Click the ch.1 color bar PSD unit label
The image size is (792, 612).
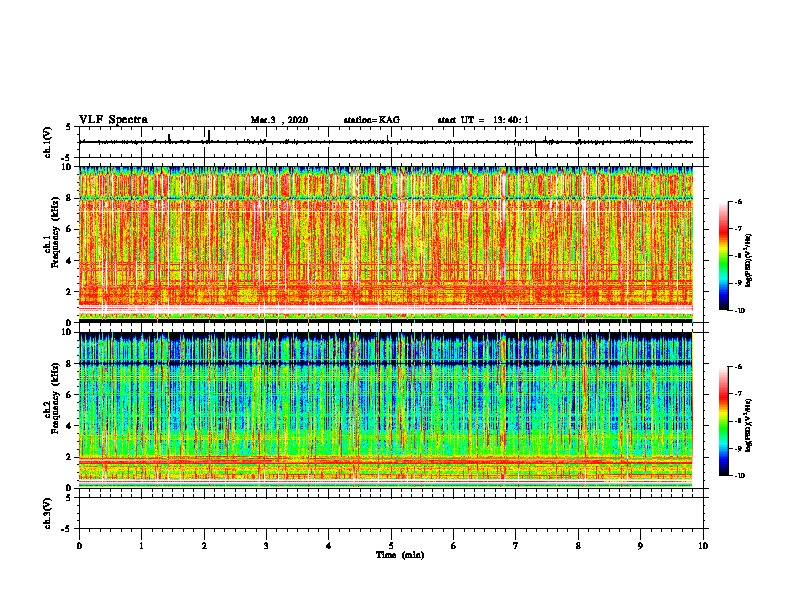click(748, 261)
